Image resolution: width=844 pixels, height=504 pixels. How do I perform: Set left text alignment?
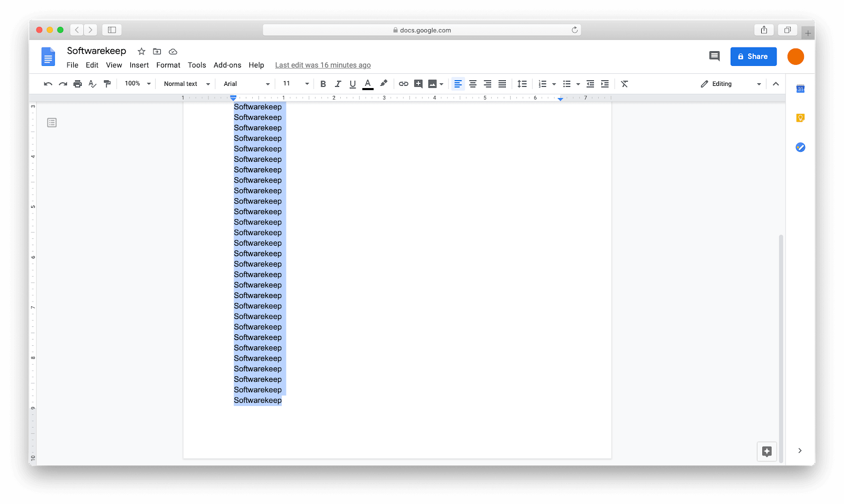pos(458,84)
